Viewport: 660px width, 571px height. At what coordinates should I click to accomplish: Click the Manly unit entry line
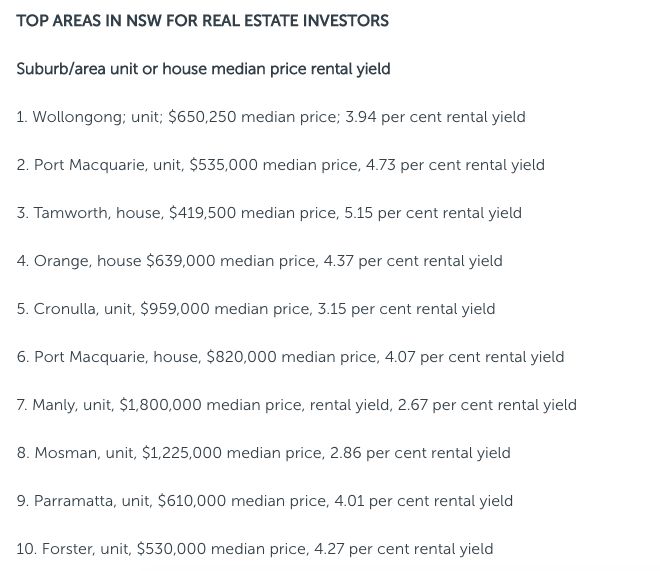click(297, 405)
